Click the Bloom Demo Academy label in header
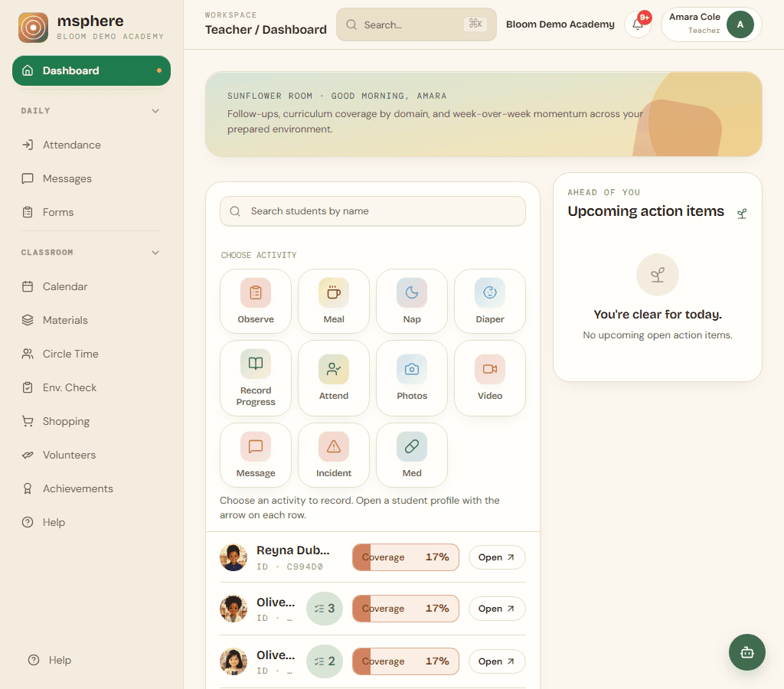This screenshot has width=784, height=689. (x=560, y=24)
